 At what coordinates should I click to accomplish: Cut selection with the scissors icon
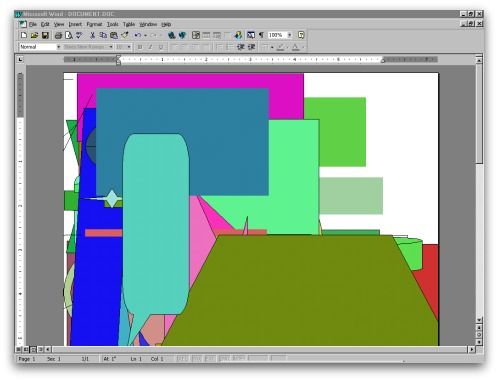coord(93,35)
